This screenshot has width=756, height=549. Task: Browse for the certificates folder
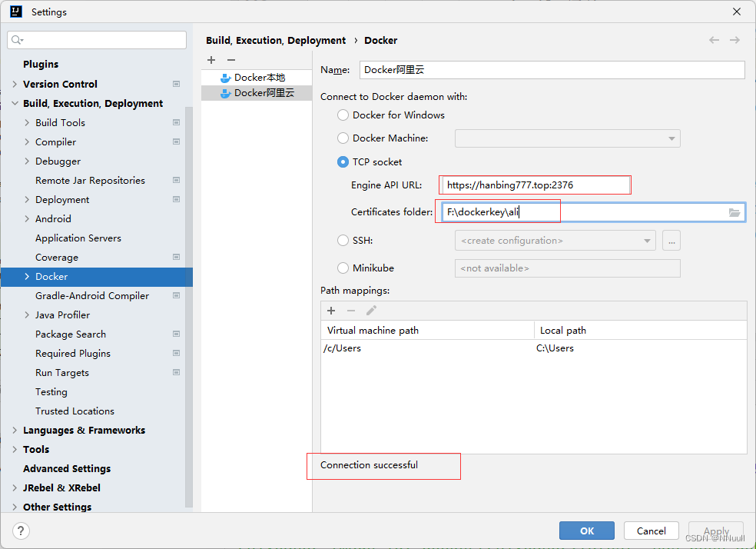tap(734, 212)
